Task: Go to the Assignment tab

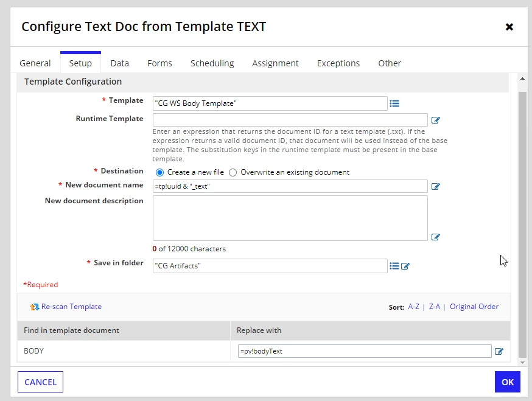Action: click(276, 63)
